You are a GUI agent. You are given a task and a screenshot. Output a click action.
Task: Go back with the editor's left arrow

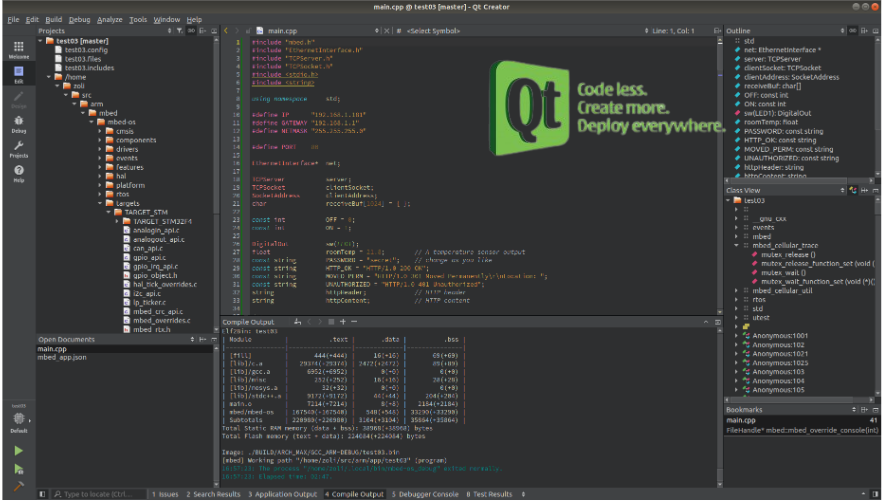226,31
